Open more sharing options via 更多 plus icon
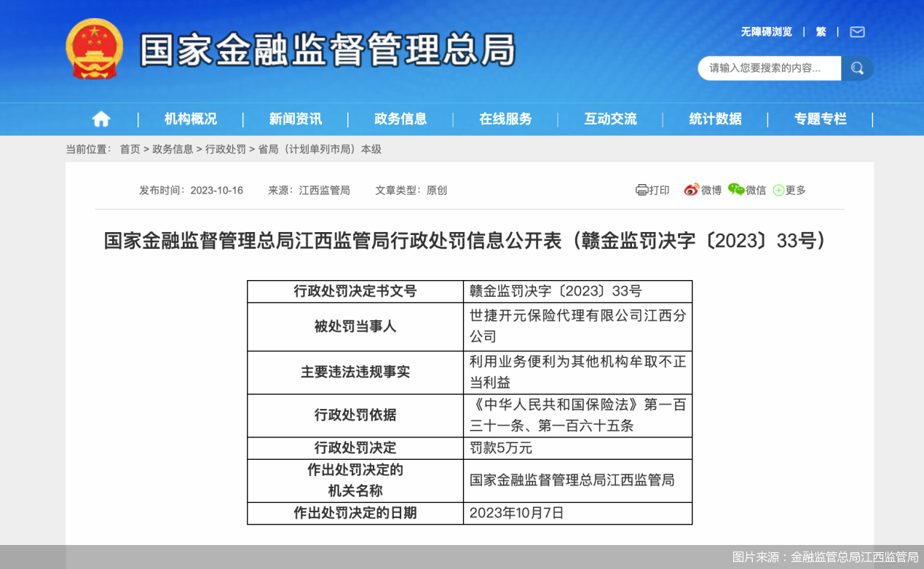This screenshot has height=569, width=924. pyautogui.click(x=779, y=190)
